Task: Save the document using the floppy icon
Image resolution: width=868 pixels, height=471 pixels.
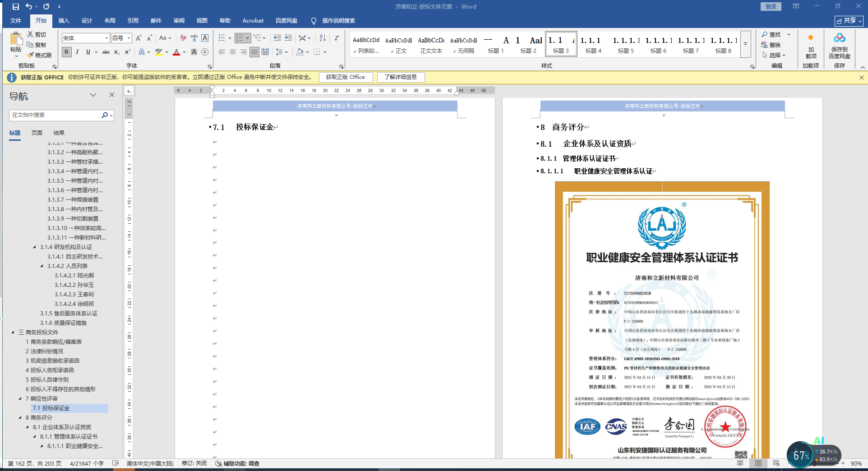Action: point(16,7)
